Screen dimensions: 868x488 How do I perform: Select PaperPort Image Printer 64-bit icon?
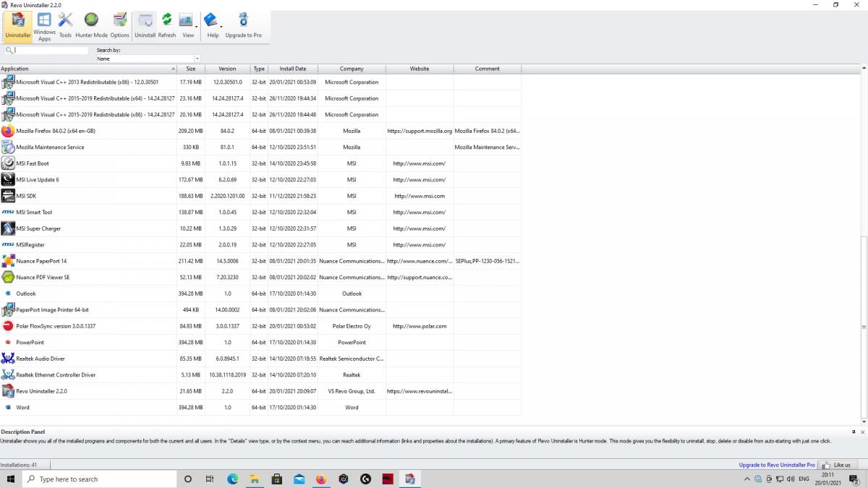pos(8,309)
